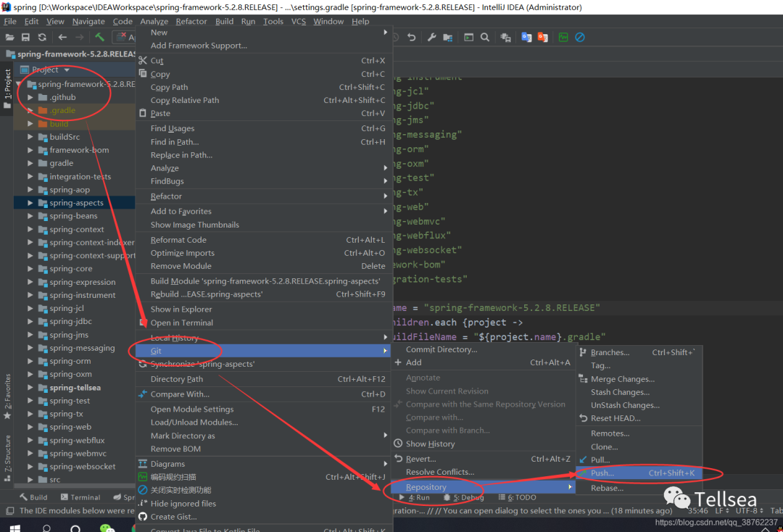Expand the spring-beans module arrow
Image resolution: width=783 pixels, height=532 pixels.
pyautogui.click(x=30, y=215)
